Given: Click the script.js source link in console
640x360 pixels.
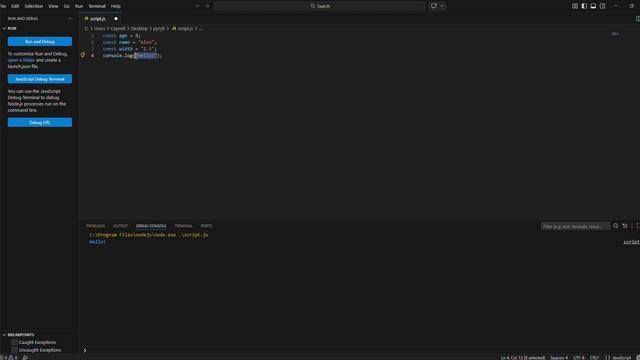Looking at the screenshot, I should point(631,242).
